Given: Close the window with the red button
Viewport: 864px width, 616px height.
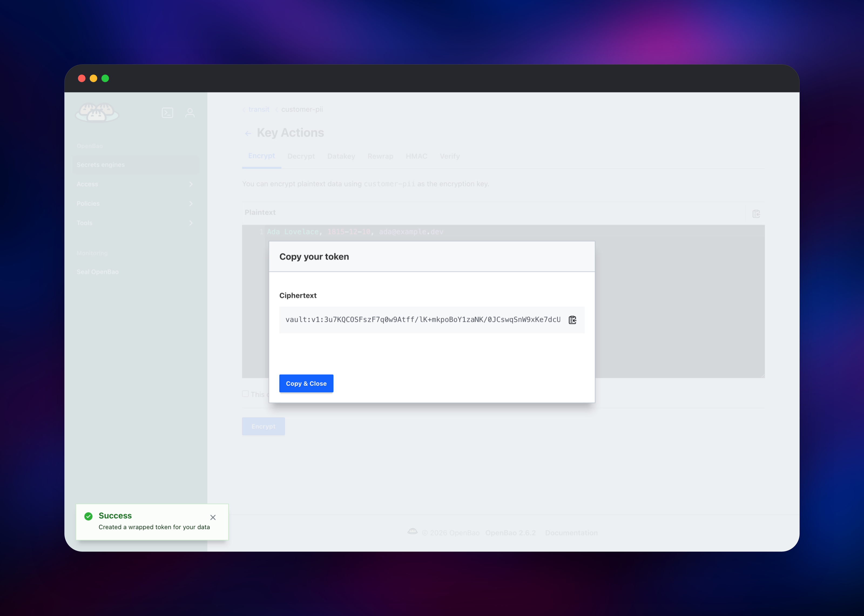Looking at the screenshot, I should coord(82,79).
